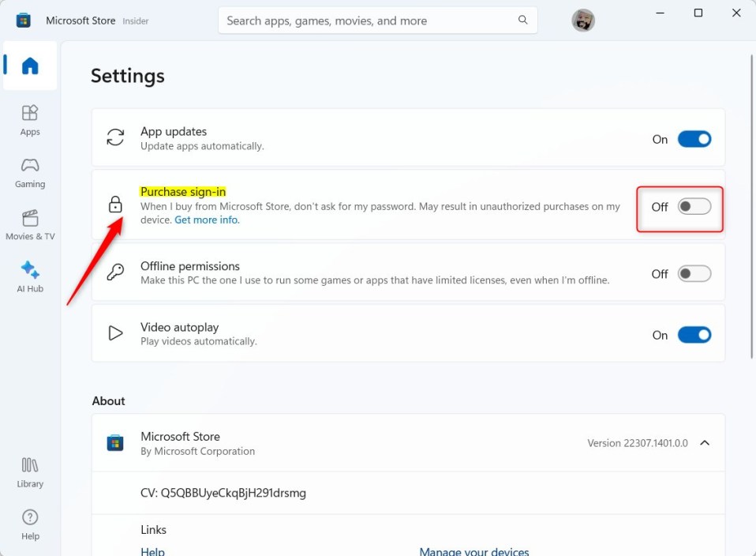Screen dimensions: 756x556
Task: Open the Manage your devices link
Action: (474, 551)
